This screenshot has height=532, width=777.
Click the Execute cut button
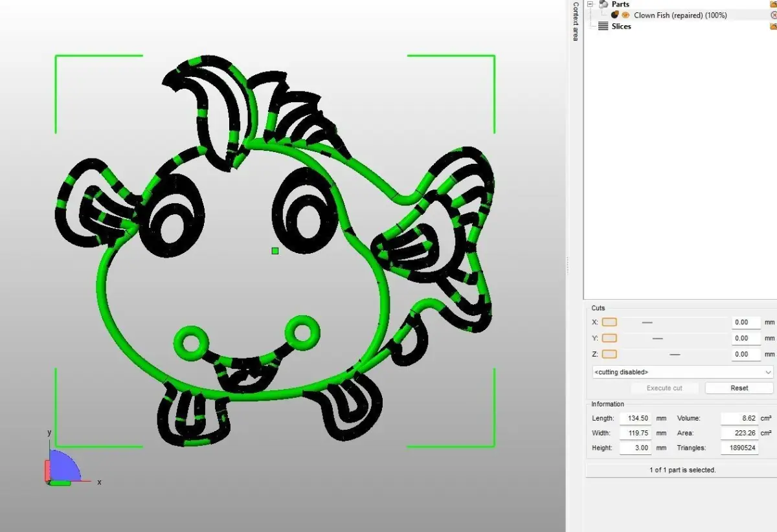coord(664,388)
